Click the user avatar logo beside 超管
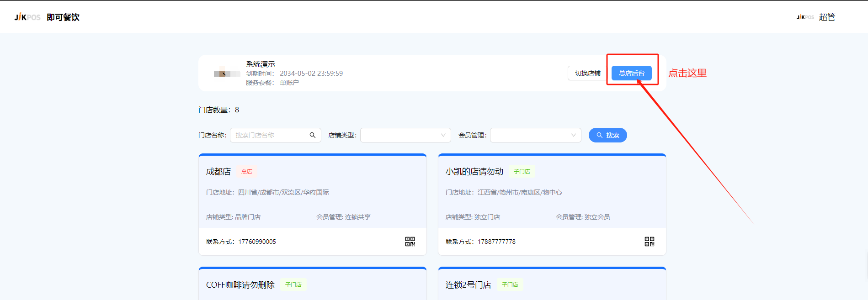 coord(805,17)
